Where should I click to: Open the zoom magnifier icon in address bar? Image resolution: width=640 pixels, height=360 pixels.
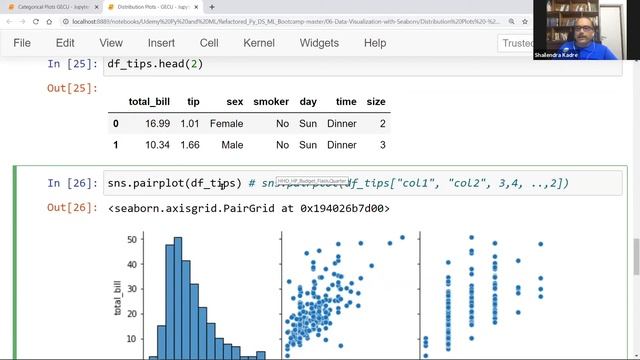(511, 22)
